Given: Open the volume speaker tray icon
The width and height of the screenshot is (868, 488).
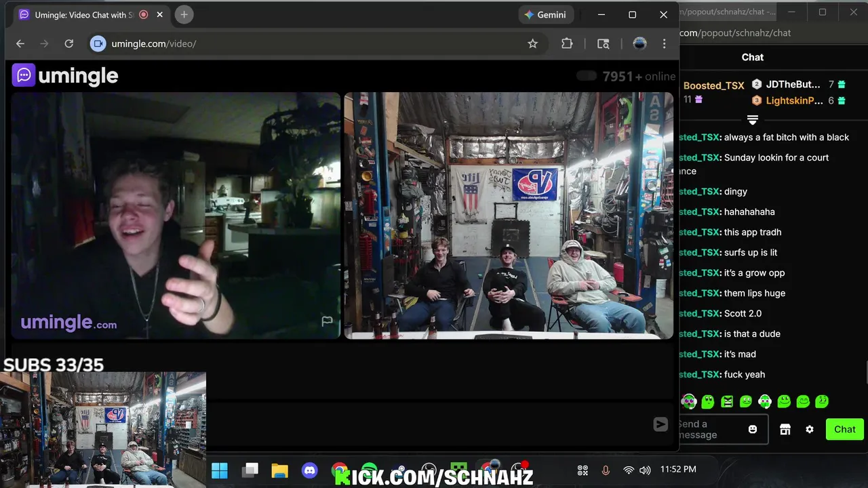Looking at the screenshot, I should (x=645, y=470).
